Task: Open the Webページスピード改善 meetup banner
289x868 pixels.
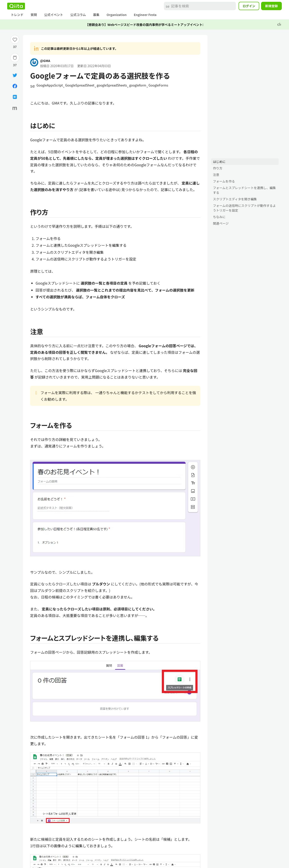Action: [x=145, y=25]
